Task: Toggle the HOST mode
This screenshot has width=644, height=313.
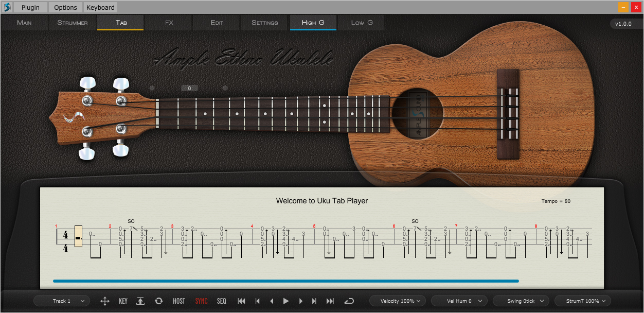Action: click(x=179, y=301)
